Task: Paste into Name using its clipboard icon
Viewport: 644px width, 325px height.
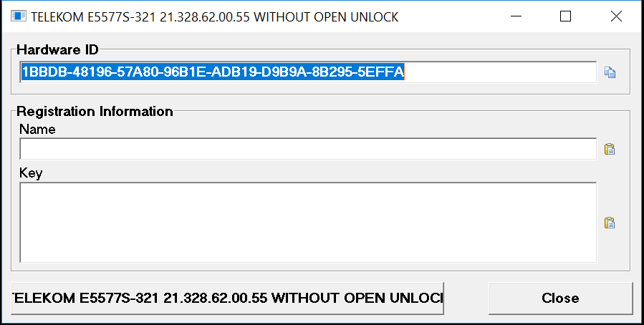Action: (610, 149)
